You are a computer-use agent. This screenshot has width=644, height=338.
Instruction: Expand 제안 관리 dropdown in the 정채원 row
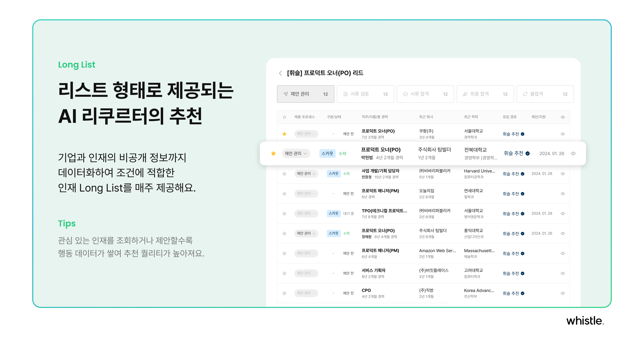(306, 233)
